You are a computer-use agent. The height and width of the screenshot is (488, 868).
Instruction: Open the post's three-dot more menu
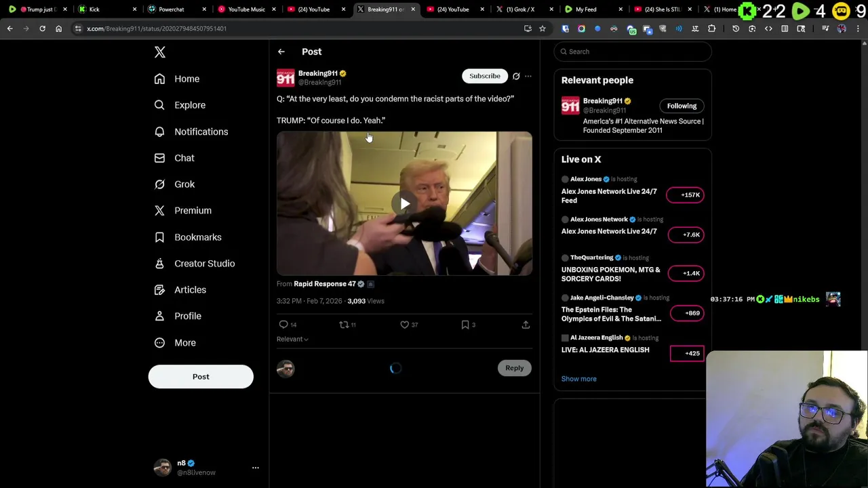528,76
